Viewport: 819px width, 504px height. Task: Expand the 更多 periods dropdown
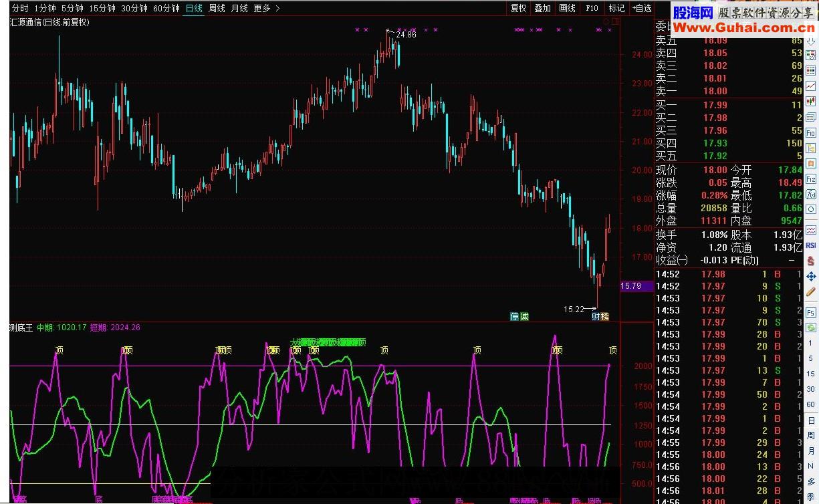(267, 8)
